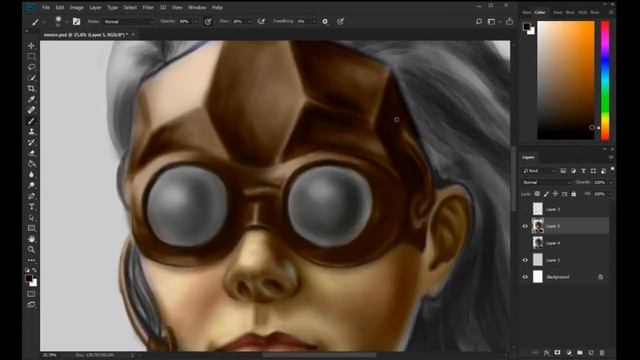640x360 pixels.
Task: Select the Eyedropper tool
Action: click(x=31, y=99)
